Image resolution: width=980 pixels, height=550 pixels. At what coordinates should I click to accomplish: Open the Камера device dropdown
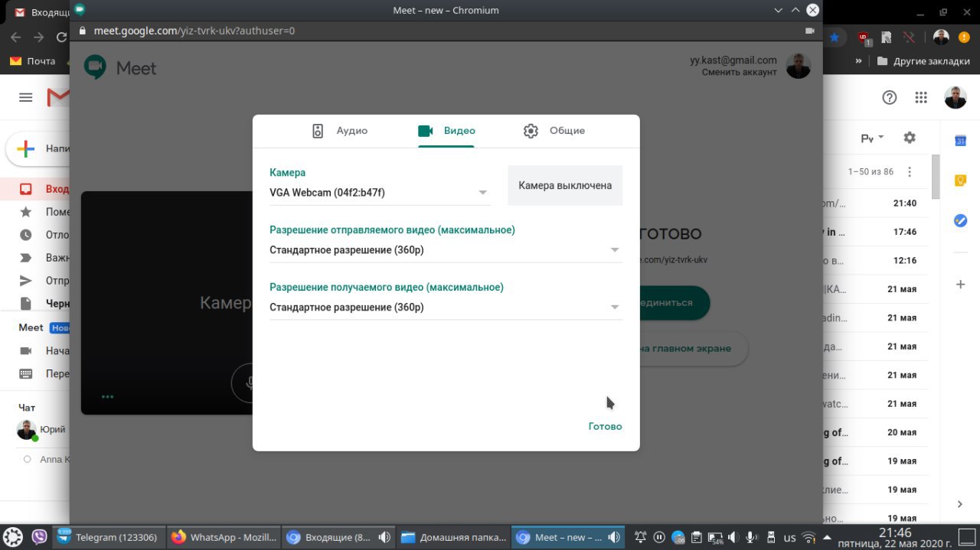(380, 193)
